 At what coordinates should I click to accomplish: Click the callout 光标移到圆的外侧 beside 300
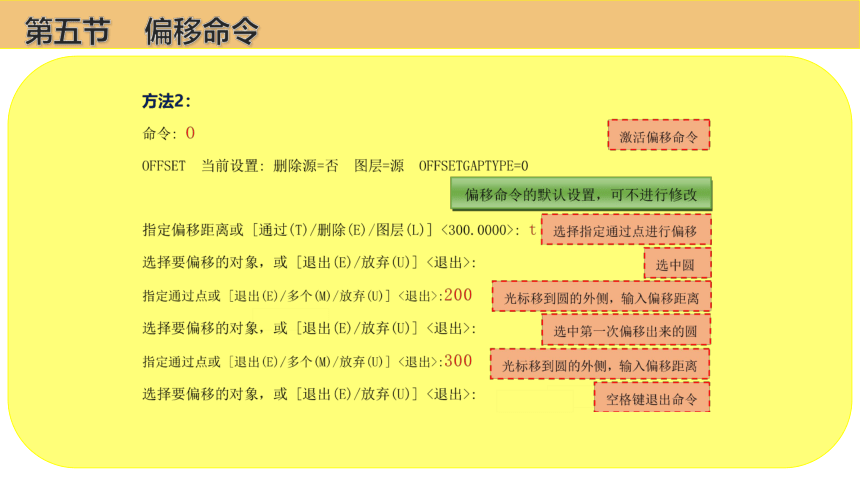(600, 364)
